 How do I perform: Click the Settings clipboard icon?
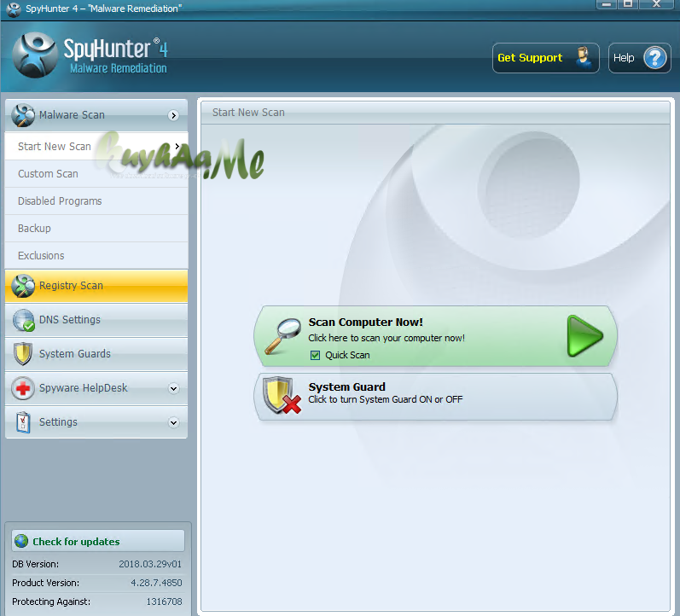(23, 422)
